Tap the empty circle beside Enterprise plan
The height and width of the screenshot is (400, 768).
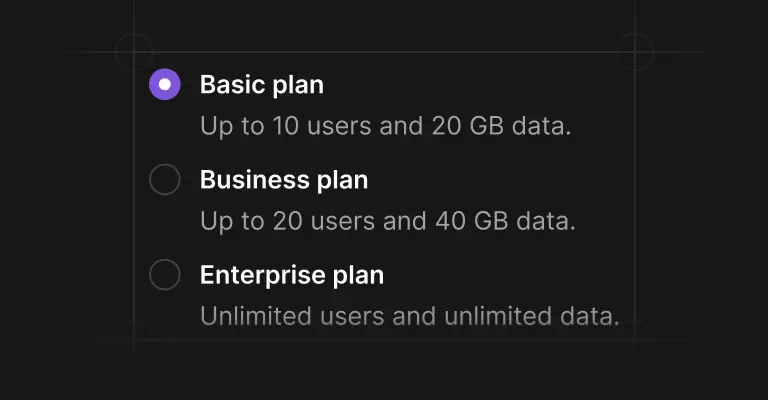pyautogui.click(x=165, y=275)
